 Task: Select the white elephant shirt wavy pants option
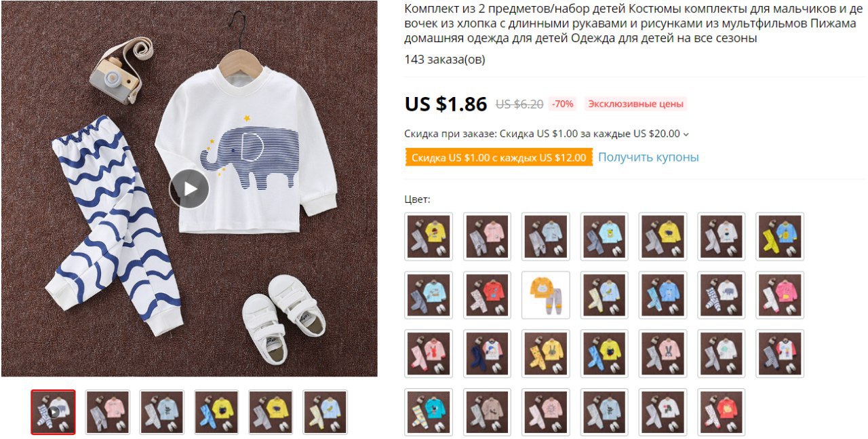[x=722, y=295]
